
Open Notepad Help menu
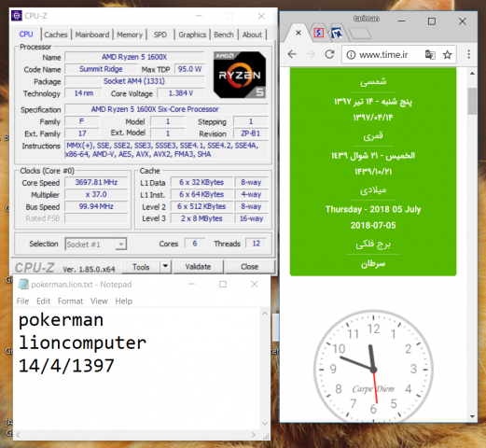[x=123, y=301]
